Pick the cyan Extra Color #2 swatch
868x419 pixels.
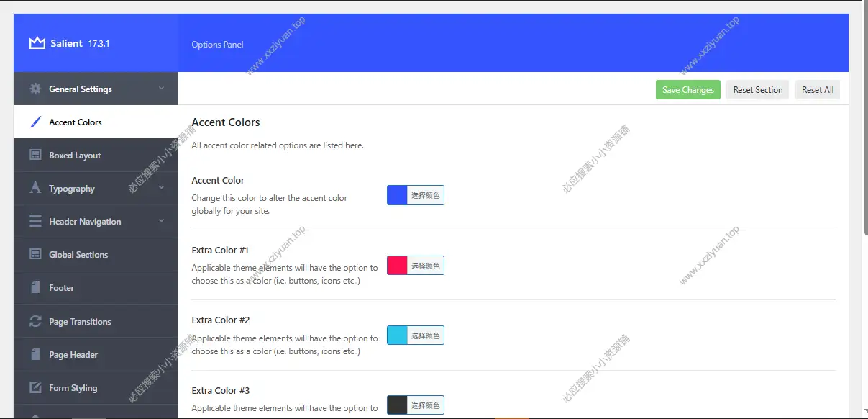tap(397, 335)
